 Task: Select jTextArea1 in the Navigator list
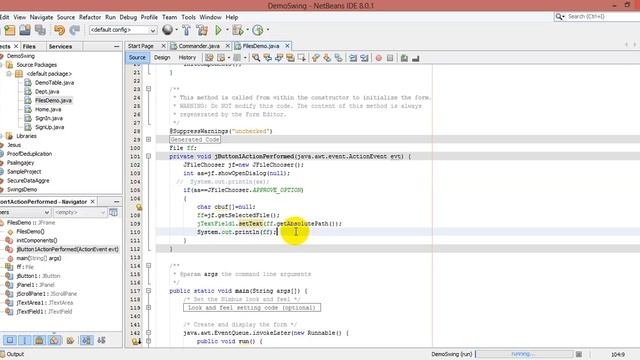[x=44, y=302]
